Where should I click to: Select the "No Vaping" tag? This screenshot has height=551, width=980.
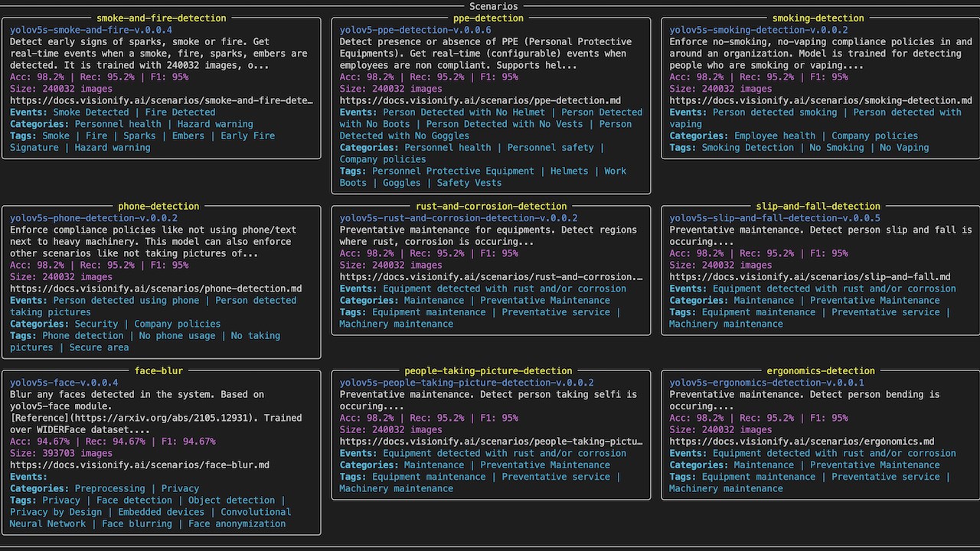904,148
